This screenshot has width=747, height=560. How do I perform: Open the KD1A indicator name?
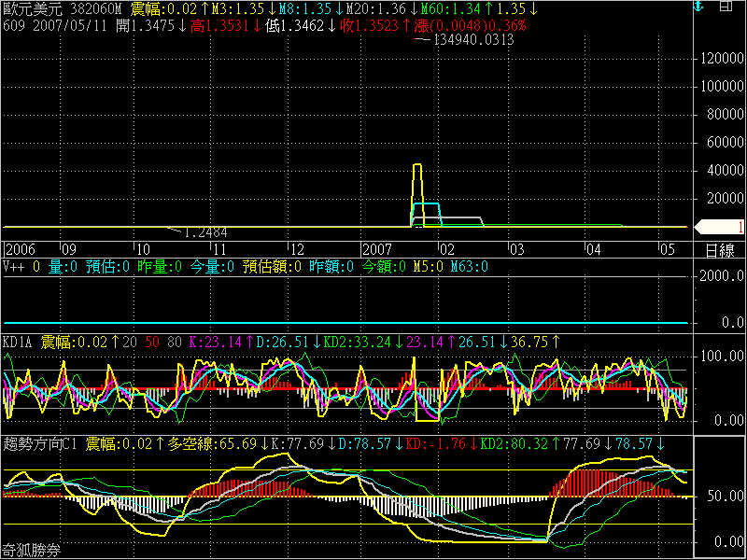pos(19,343)
